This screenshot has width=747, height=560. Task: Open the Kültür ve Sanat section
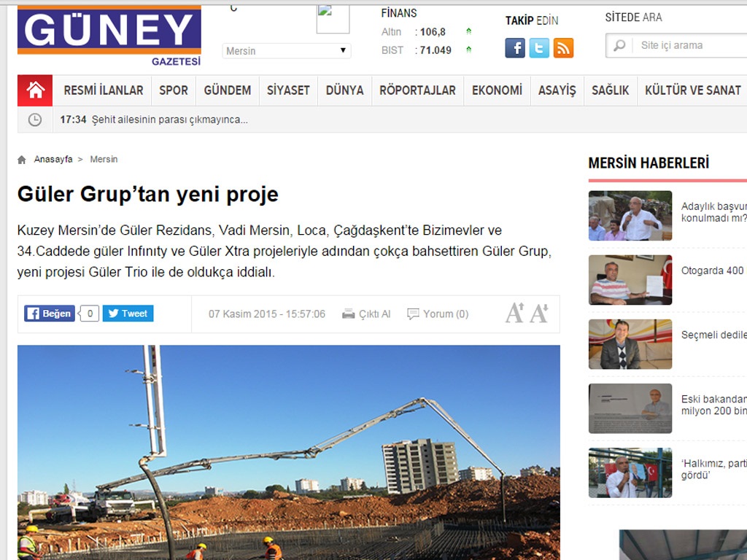point(693,90)
